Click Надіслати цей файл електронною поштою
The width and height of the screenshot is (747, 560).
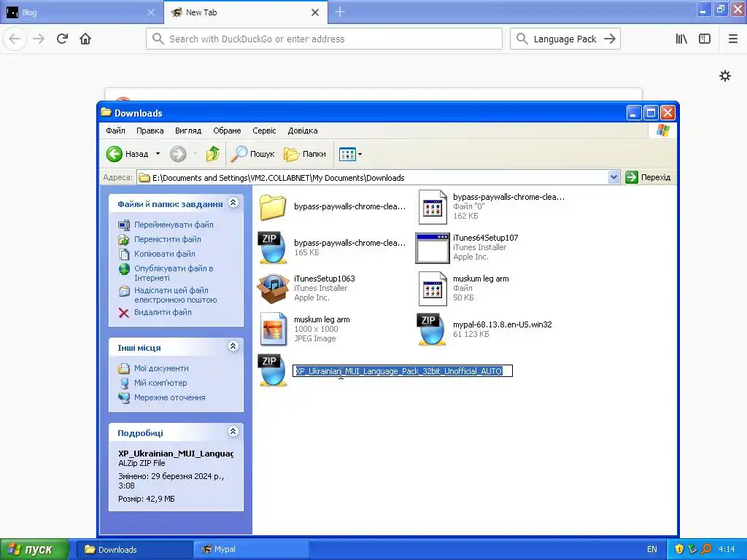[175, 295]
